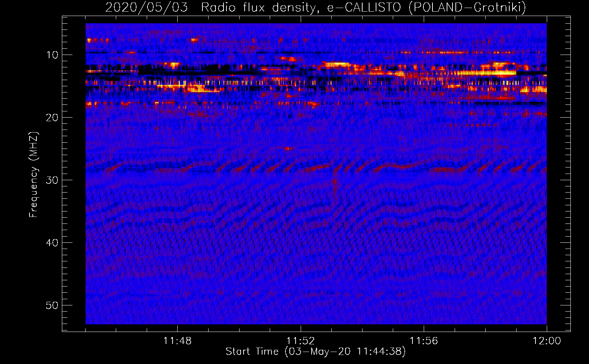Click the 11:56 time tick label
This screenshot has width=589, height=364.
coord(424,341)
